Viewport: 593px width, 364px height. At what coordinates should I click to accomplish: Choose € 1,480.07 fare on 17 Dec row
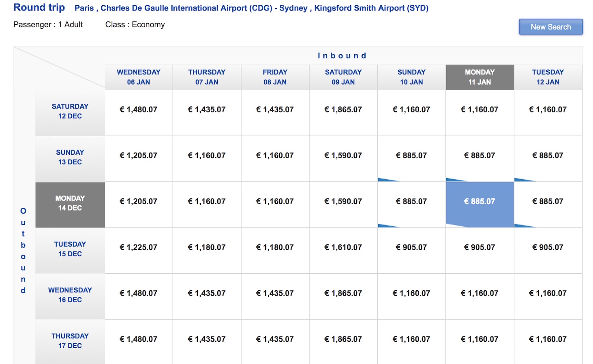click(139, 342)
